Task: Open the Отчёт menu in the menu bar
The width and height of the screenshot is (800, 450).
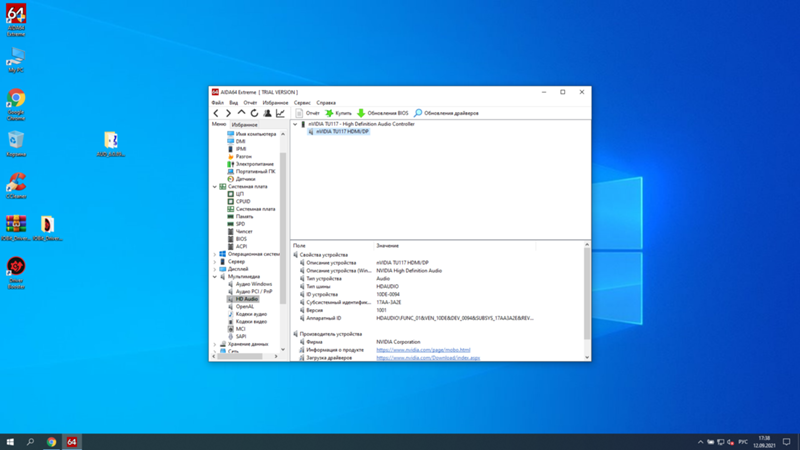Action: pos(250,103)
